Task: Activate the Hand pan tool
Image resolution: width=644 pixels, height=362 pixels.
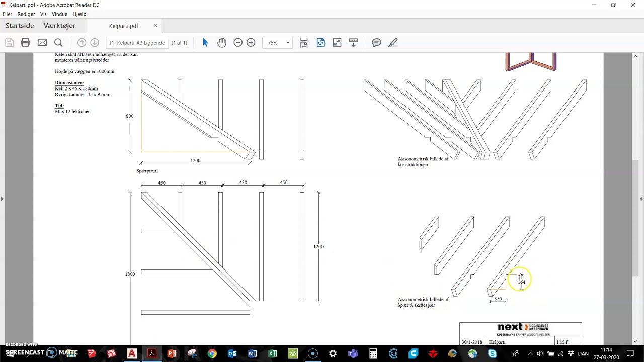Action: tap(222, 43)
